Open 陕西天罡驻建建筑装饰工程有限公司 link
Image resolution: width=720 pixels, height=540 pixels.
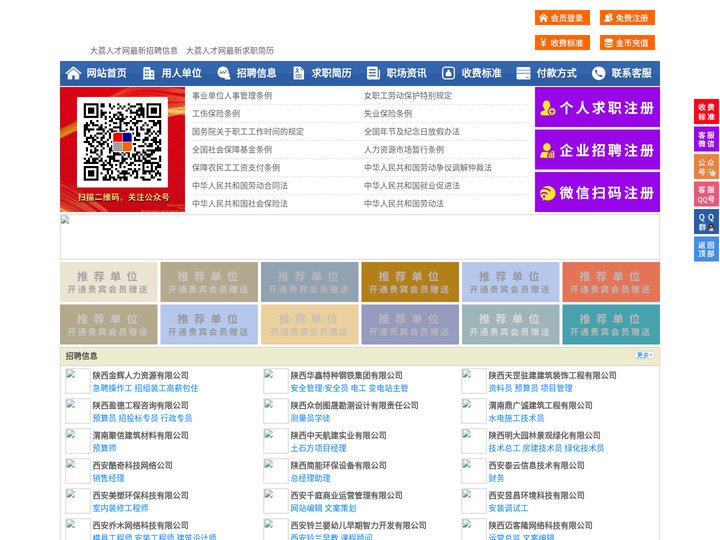pos(552,375)
